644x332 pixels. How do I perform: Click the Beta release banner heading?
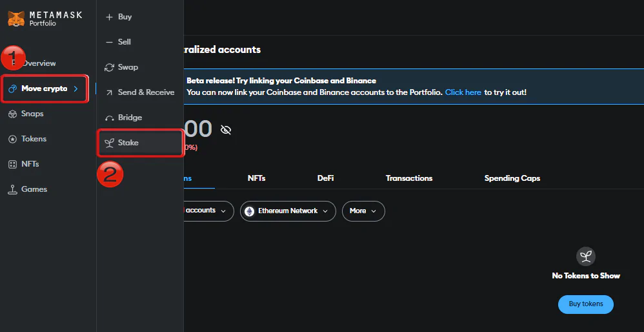pyautogui.click(x=281, y=81)
